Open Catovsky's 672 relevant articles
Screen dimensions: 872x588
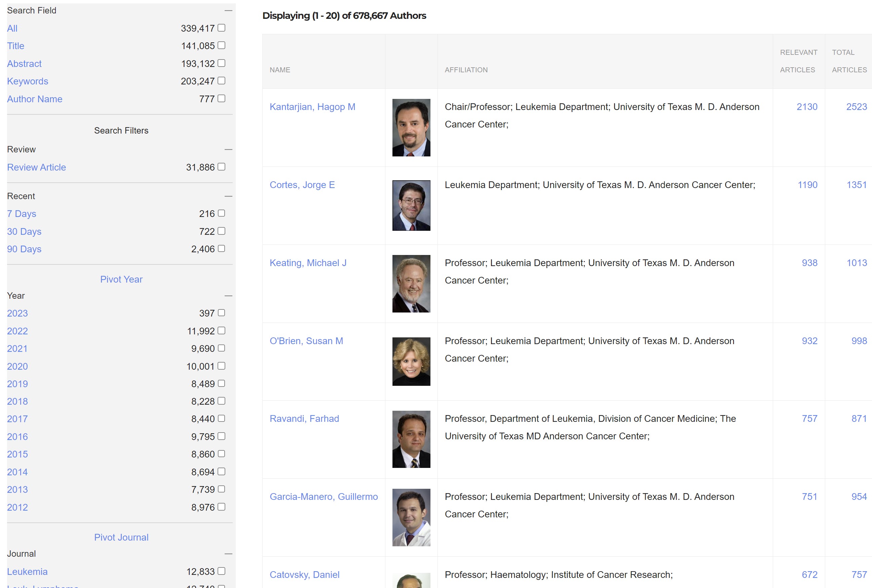coord(809,575)
